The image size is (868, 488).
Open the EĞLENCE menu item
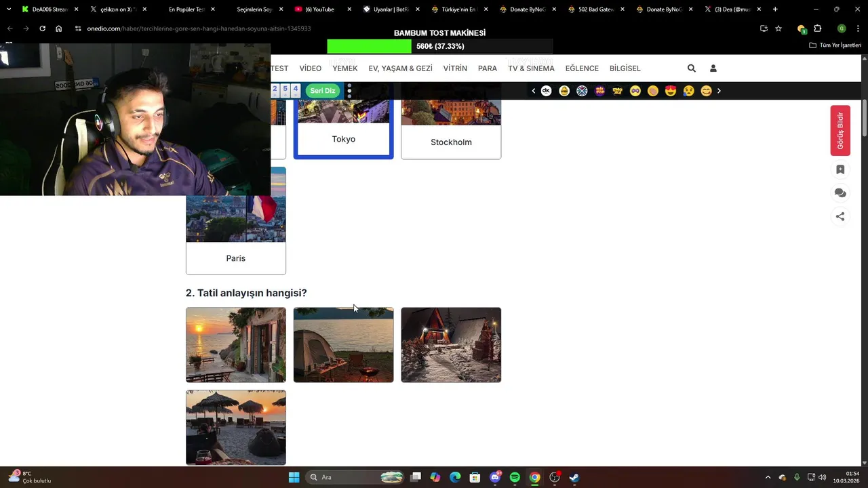(x=582, y=68)
